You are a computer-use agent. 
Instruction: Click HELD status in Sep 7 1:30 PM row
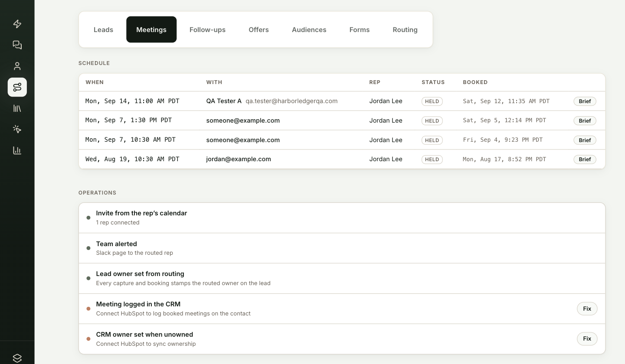click(432, 120)
